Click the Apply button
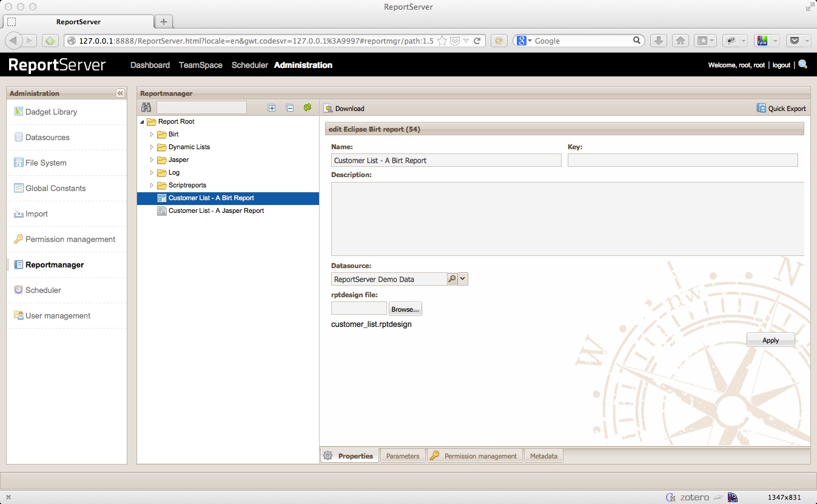 770,340
